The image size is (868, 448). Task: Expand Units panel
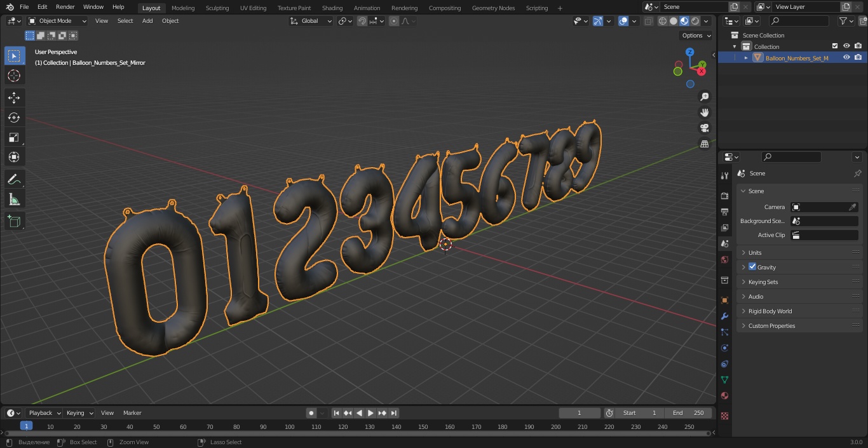click(800, 252)
